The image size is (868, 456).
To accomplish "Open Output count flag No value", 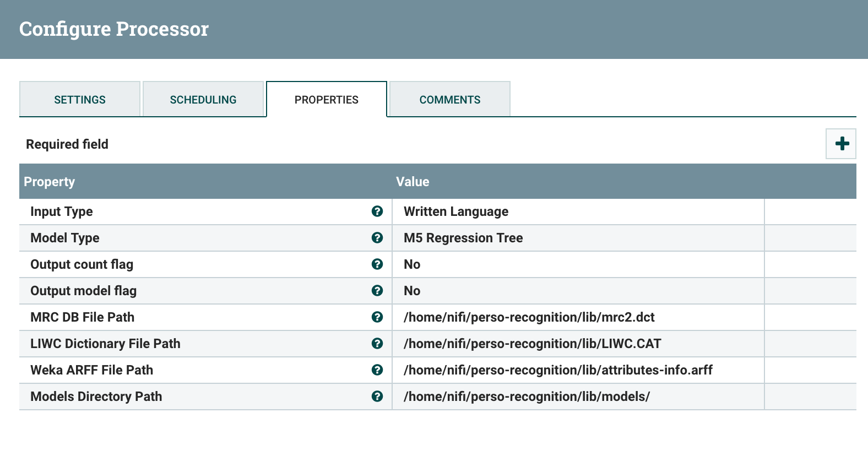I will (412, 264).
